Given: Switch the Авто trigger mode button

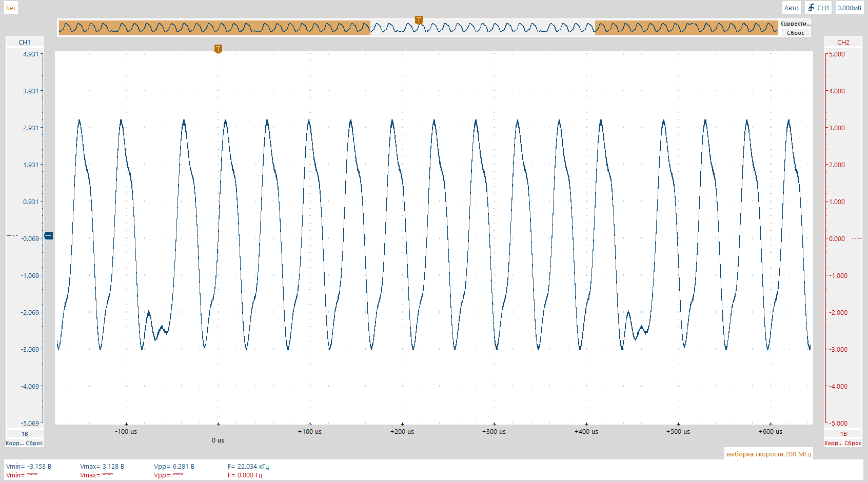Looking at the screenshot, I should click(x=791, y=8).
